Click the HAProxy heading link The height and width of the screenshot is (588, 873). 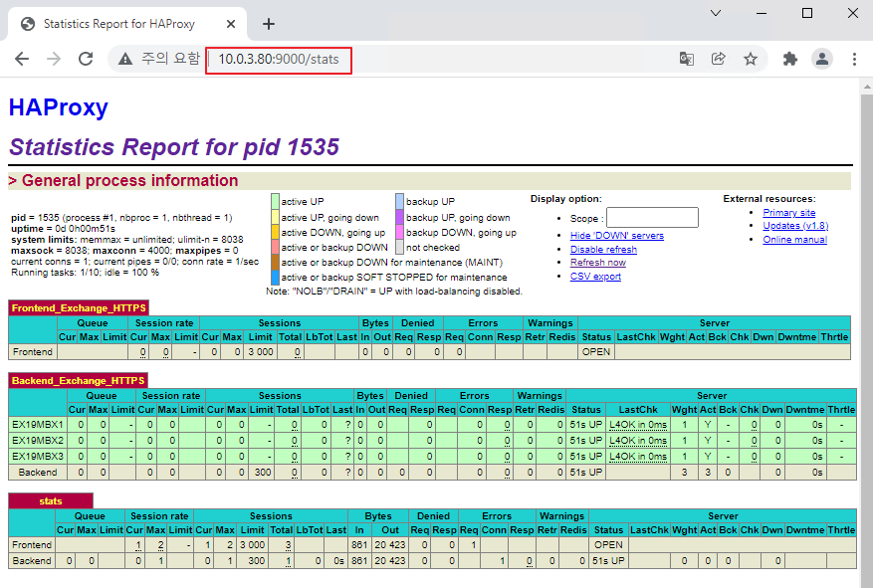point(59,107)
